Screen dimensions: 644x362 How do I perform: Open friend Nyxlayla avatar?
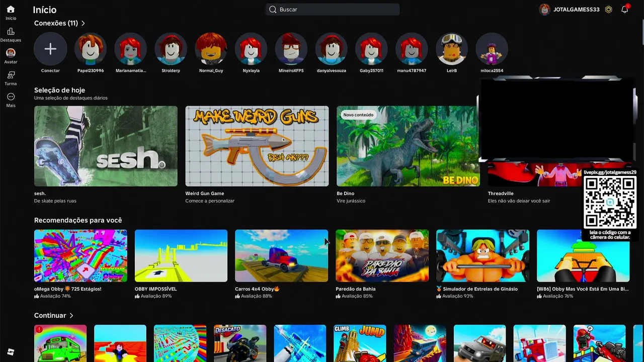point(251,49)
